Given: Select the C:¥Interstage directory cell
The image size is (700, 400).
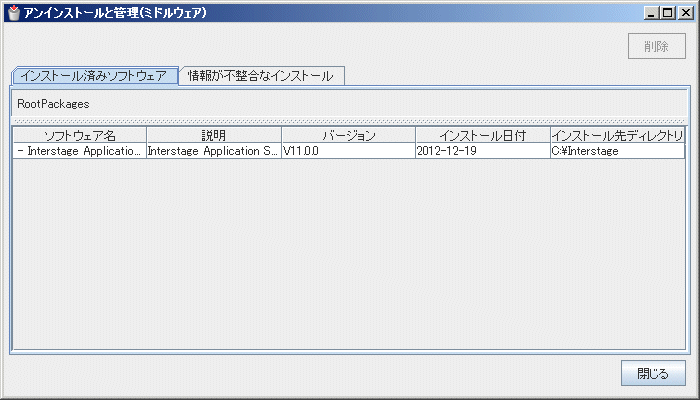Looking at the screenshot, I should [617, 151].
